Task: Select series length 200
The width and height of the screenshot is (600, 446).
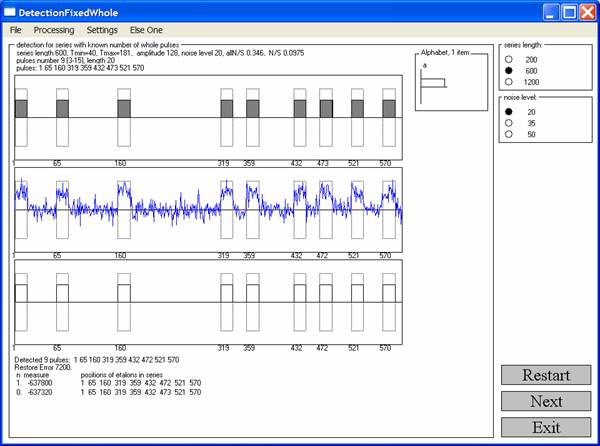Action: coord(509,59)
